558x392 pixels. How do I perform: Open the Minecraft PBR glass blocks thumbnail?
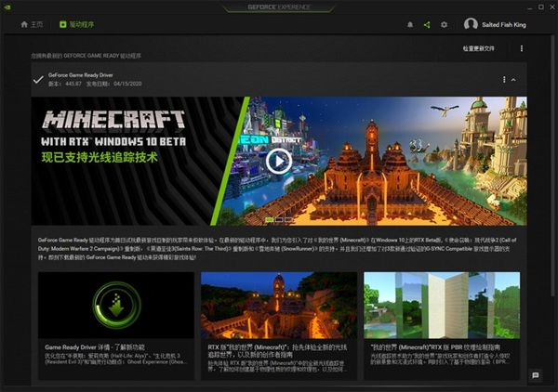click(x=442, y=306)
